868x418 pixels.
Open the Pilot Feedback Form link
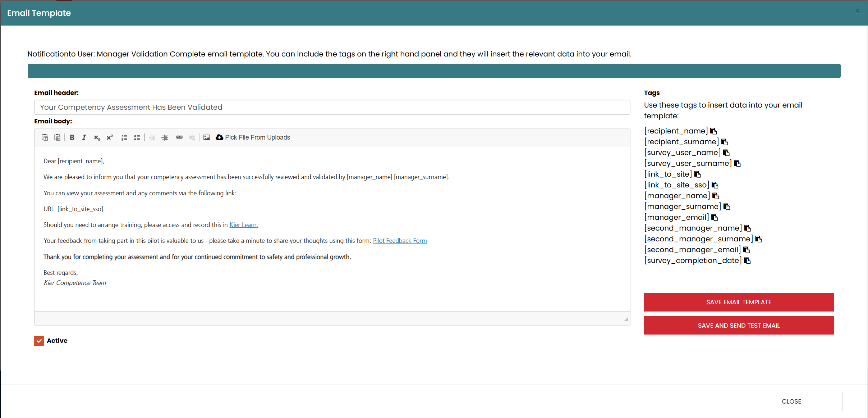tap(400, 241)
